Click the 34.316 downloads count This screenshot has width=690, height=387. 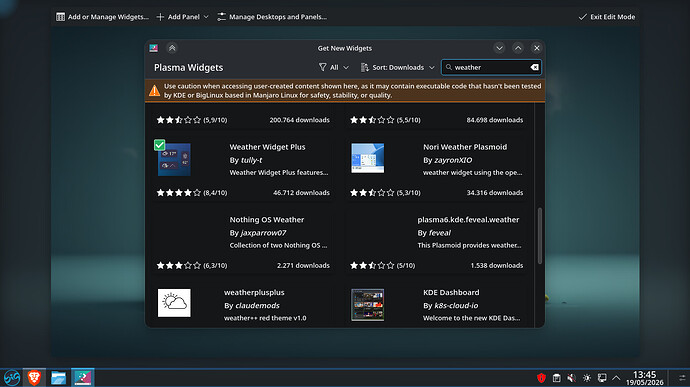coord(495,193)
